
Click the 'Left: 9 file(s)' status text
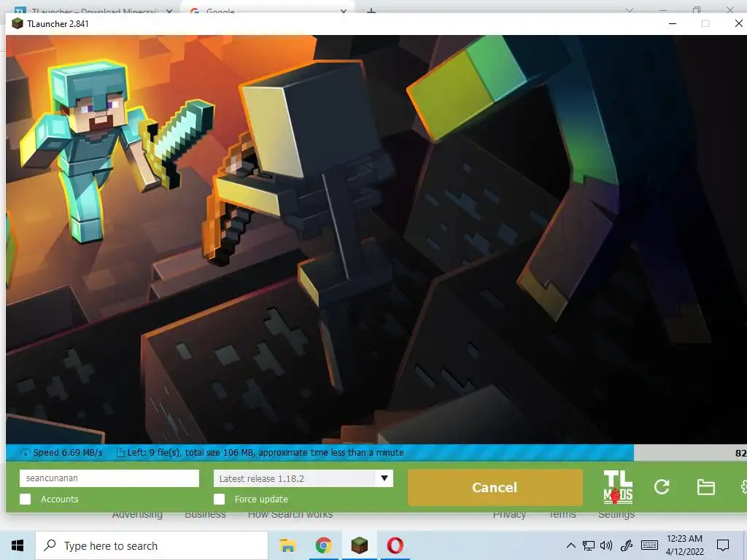(x=266, y=452)
